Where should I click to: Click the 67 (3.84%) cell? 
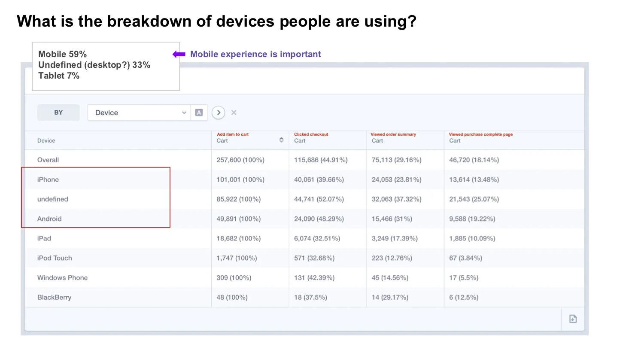pyautogui.click(x=466, y=258)
